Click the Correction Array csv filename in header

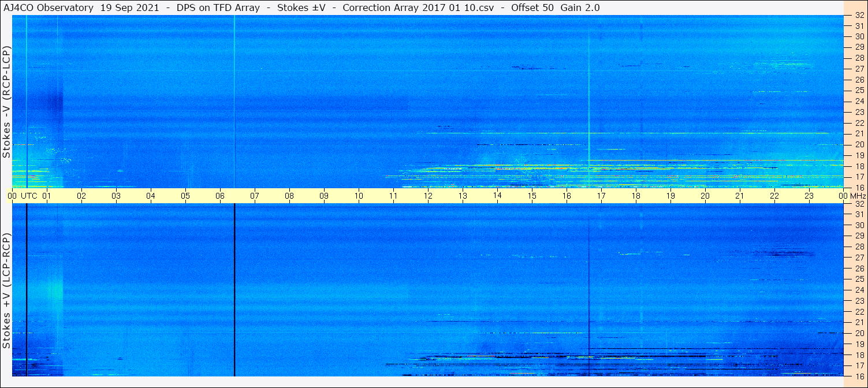click(x=418, y=8)
